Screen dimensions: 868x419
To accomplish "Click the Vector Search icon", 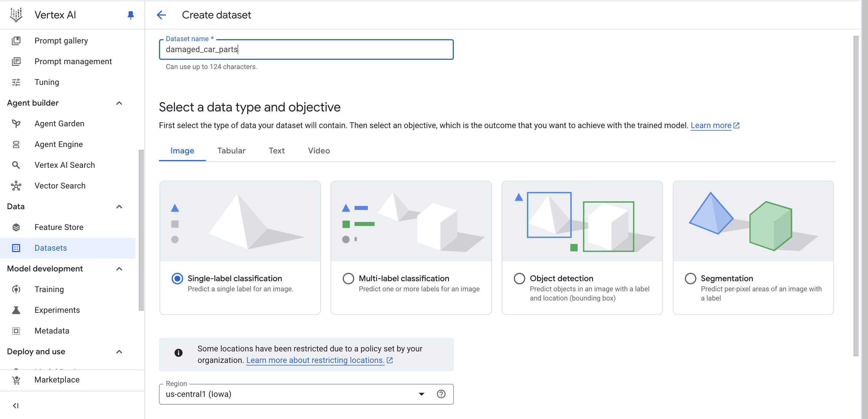I will 16,186.
